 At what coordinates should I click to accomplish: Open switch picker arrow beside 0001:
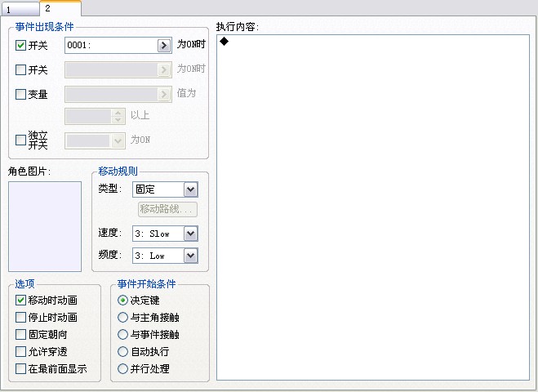(x=164, y=45)
